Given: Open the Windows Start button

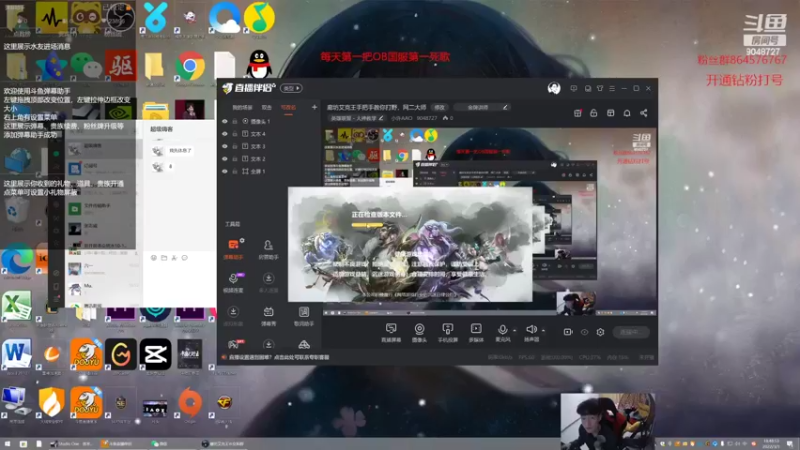Looking at the screenshot, I should (7, 444).
